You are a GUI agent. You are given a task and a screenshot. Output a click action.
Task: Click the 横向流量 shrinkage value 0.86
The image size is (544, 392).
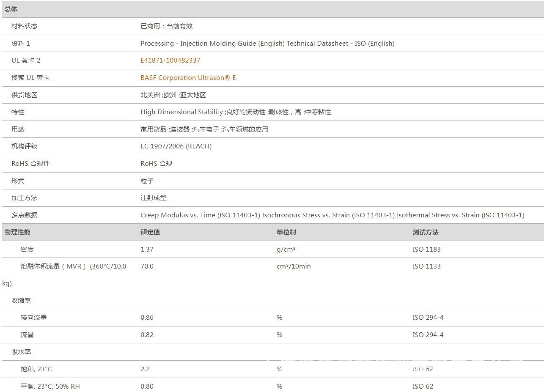(x=147, y=318)
